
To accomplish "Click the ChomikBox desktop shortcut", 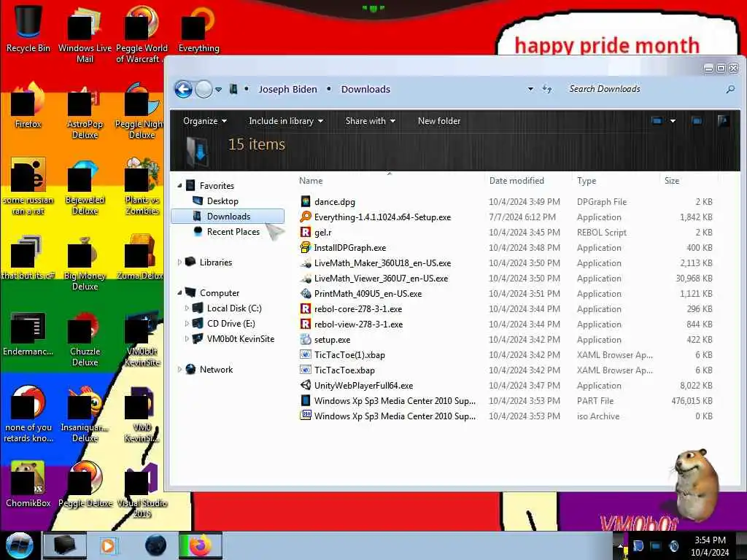I will coord(28,483).
